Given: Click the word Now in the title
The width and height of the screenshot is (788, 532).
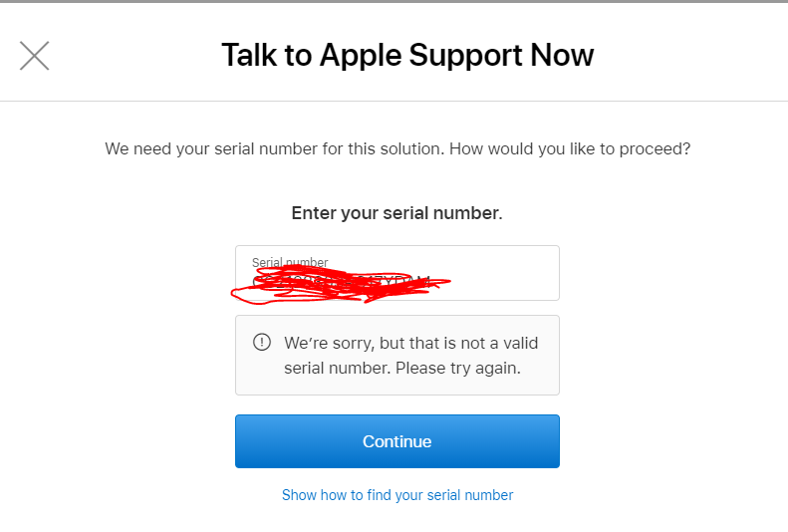Looking at the screenshot, I should 562,55.
